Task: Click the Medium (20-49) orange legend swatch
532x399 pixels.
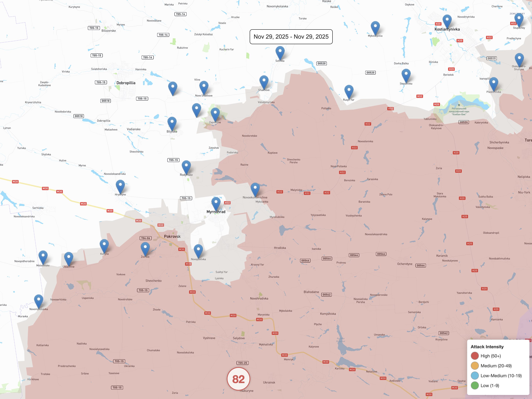Action: [x=474, y=366]
